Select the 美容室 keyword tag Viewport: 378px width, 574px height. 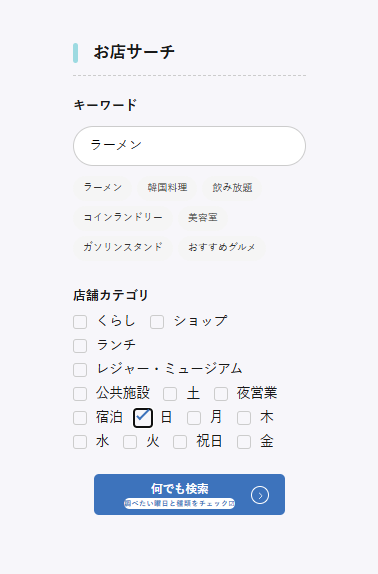203,217
